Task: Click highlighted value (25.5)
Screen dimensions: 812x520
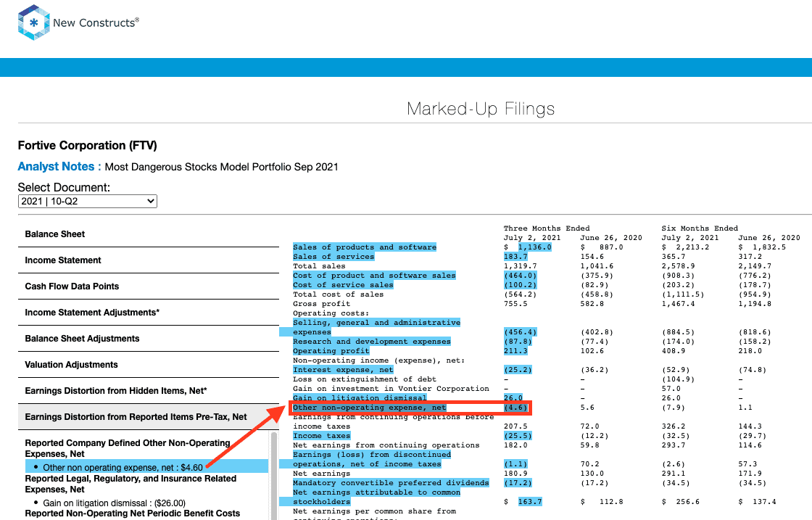Action: [518, 436]
